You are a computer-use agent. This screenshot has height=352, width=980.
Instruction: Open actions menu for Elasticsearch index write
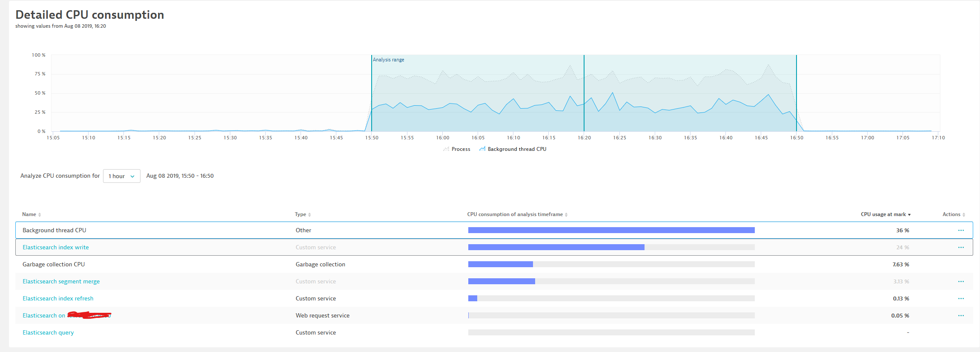pyautogui.click(x=961, y=247)
